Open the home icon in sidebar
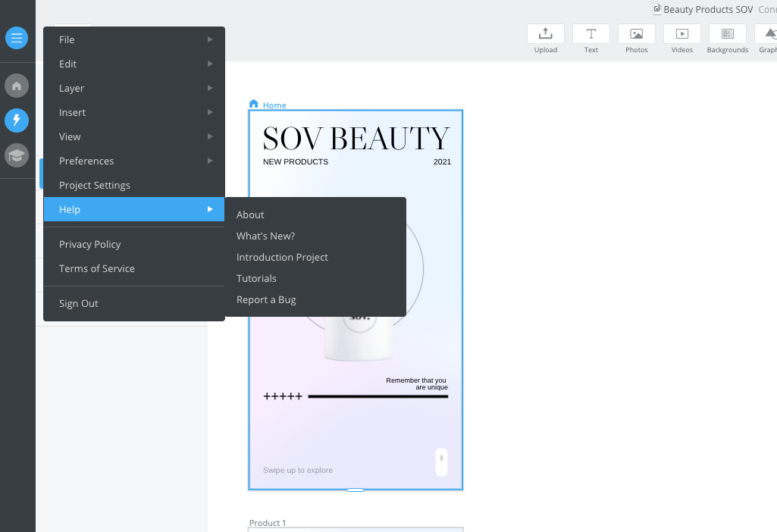This screenshot has width=777, height=532. [17, 86]
